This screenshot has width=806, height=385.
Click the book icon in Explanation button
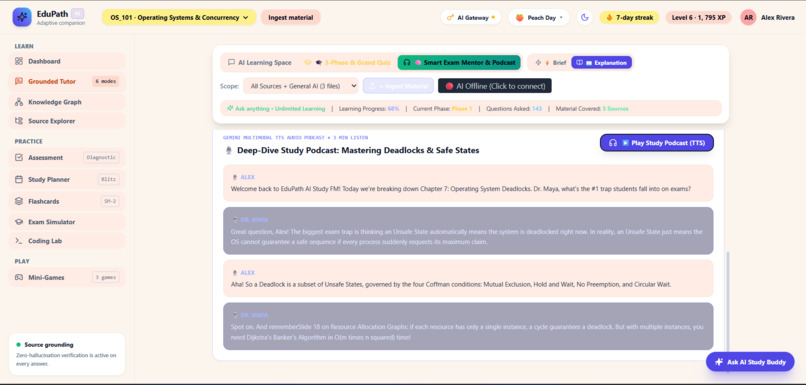coord(579,63)
